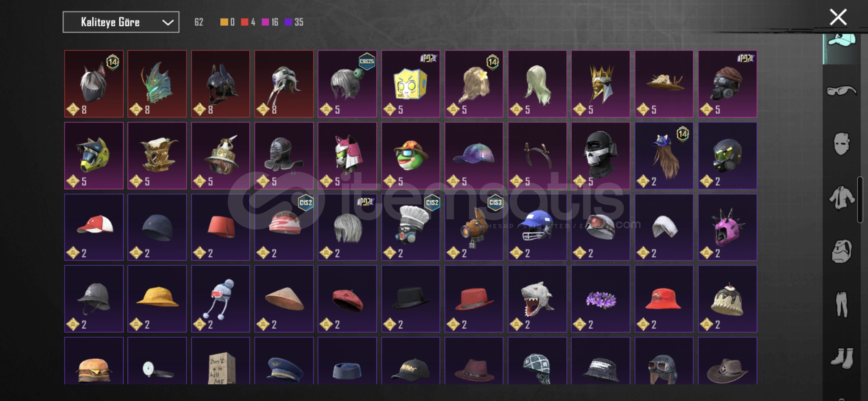This screenshot has width=868, height=401.
Task: Select the golden crown helmet item
Action: coord(601,84)
